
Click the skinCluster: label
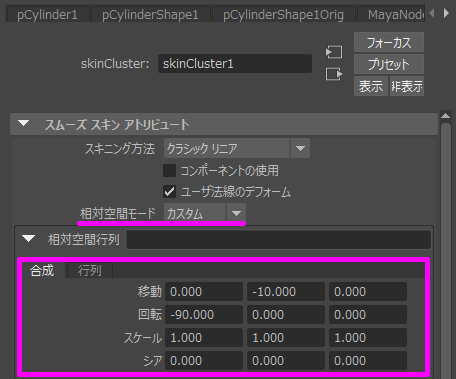pyautogui.click(x=115, y=64)
